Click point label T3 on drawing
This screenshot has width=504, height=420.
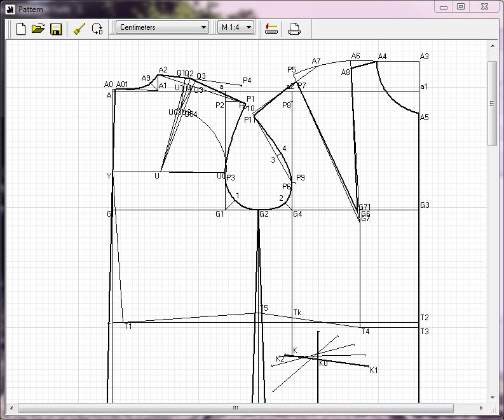coord(425,331)
